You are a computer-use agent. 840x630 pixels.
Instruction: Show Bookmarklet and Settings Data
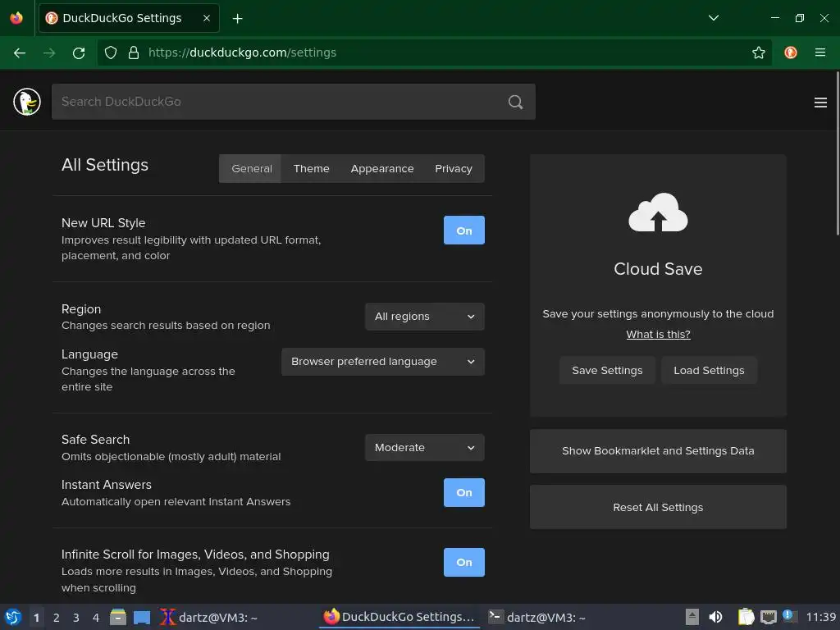pos(658,451)
